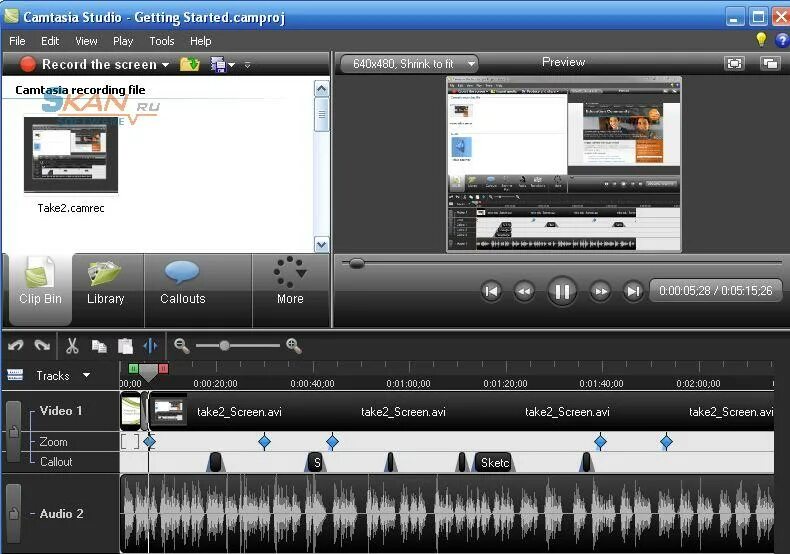790x554 pixels.
Task: Open the 640x480 Shrink to fit dropdown
Action: (409, 64)
